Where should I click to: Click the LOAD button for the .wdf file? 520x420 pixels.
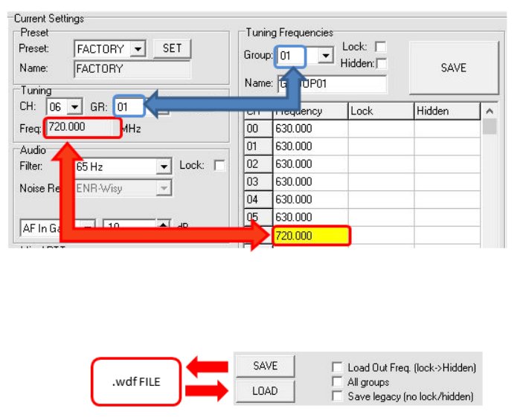[x=266, y=391]
